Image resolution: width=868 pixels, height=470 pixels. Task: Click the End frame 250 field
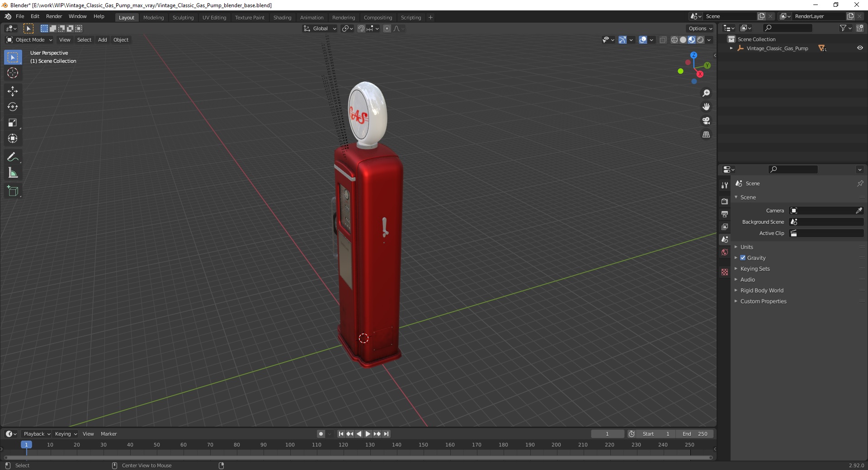point(695,434)
